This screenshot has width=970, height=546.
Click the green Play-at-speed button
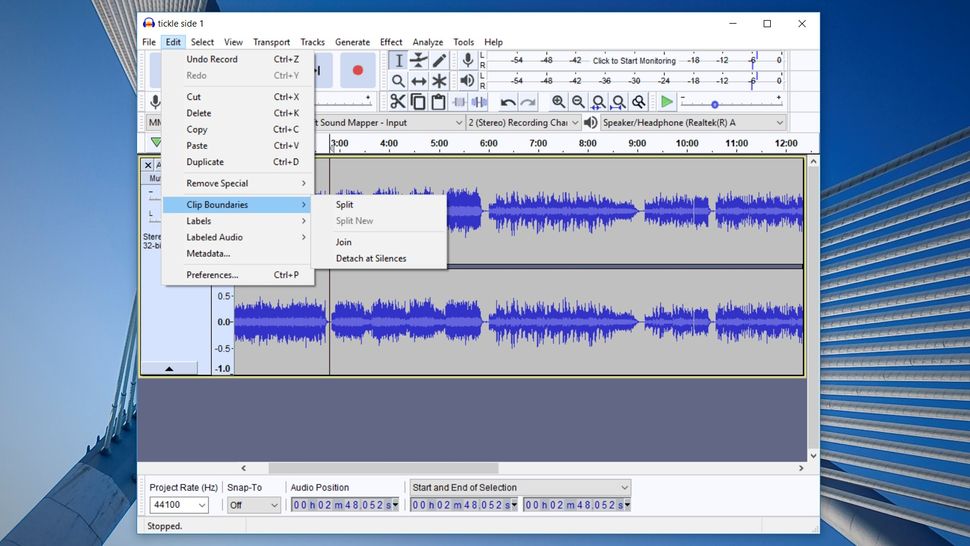pyautogui.click(x=666, y=102)
